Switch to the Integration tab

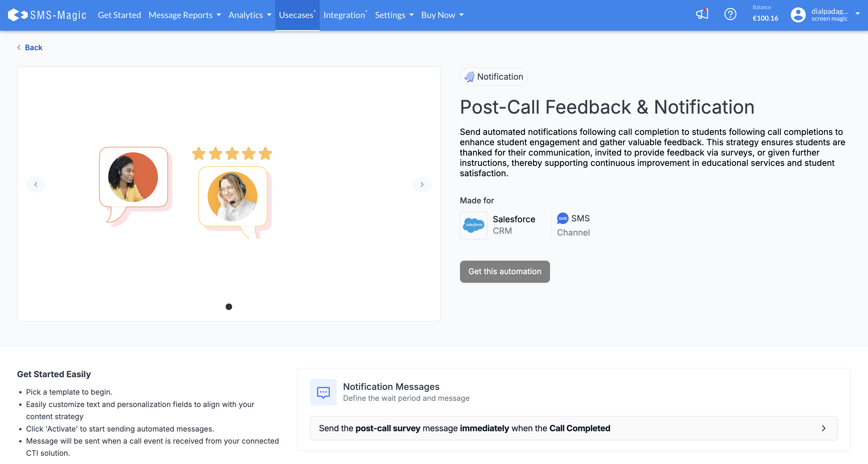coord(344,15)
